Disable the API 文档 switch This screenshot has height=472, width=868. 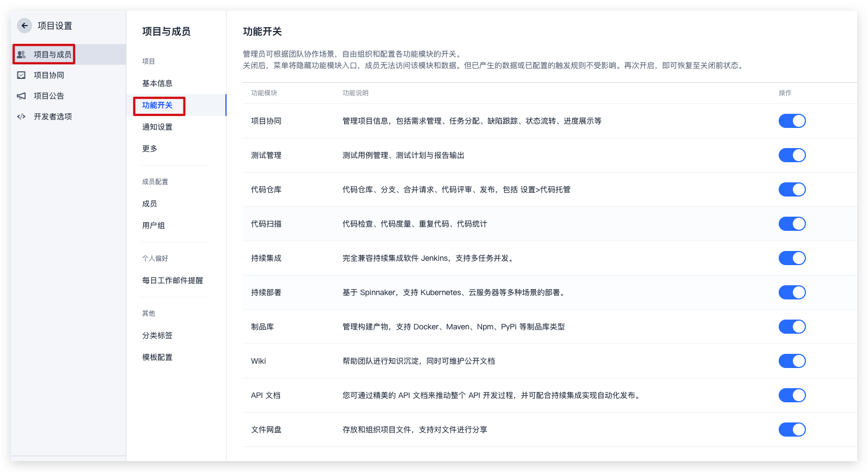792,395
